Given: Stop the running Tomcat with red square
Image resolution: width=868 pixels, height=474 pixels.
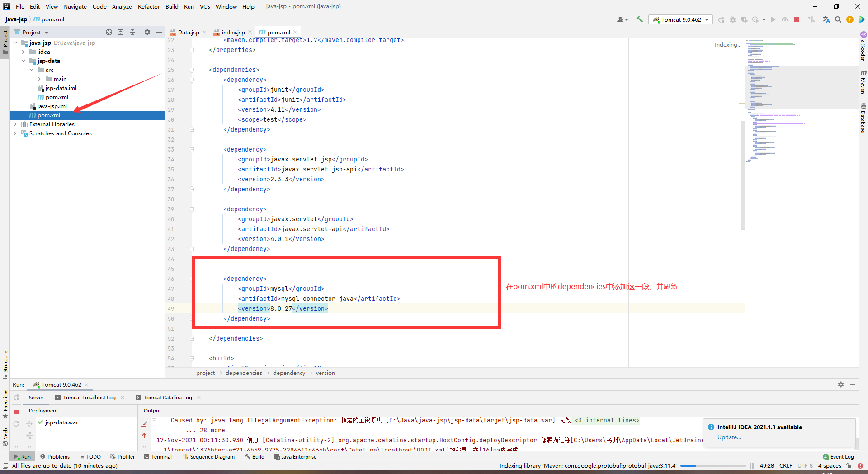Looking at the screenshot, I should [797, 19].
